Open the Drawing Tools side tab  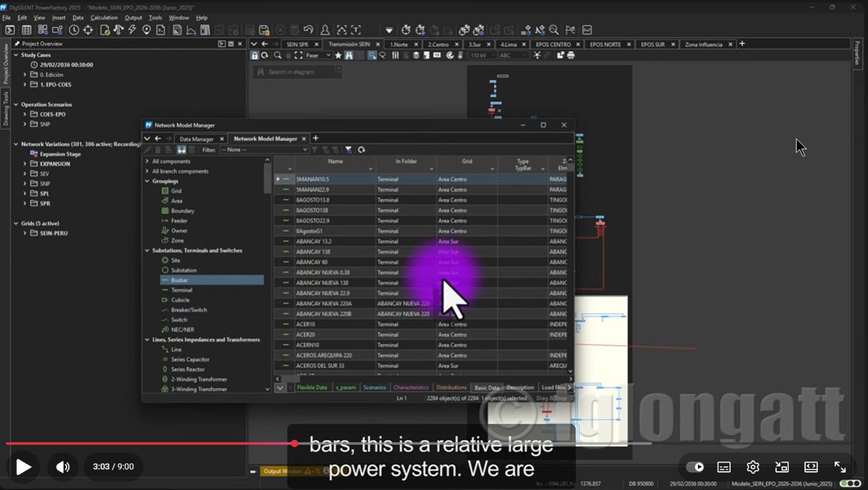click(x=6, y=108)
